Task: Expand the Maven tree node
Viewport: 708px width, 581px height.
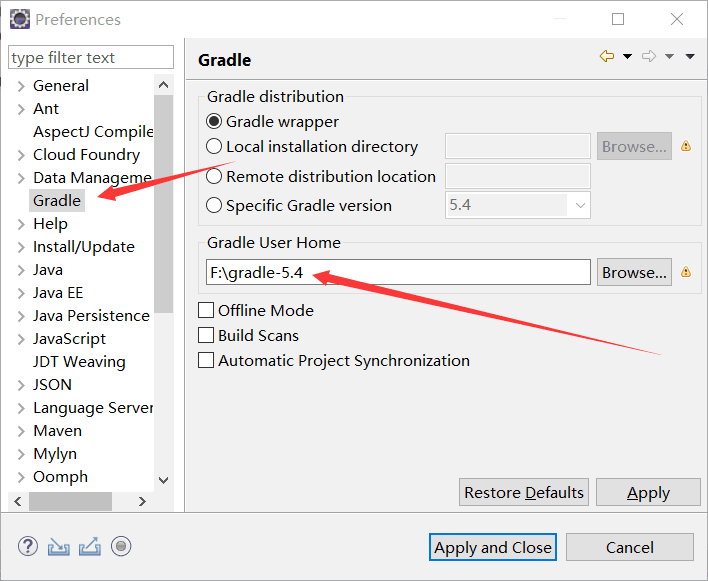Action: tap(21, 431)
